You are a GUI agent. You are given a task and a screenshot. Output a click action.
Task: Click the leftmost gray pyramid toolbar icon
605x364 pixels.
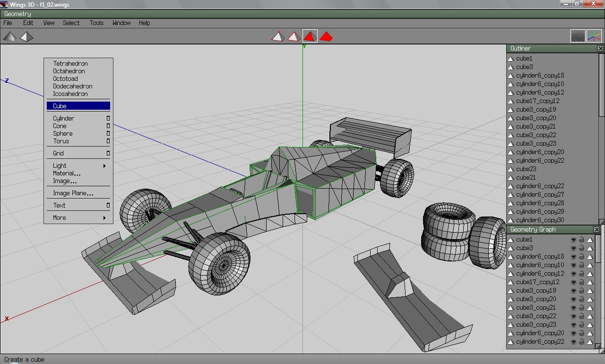point(9,36)
